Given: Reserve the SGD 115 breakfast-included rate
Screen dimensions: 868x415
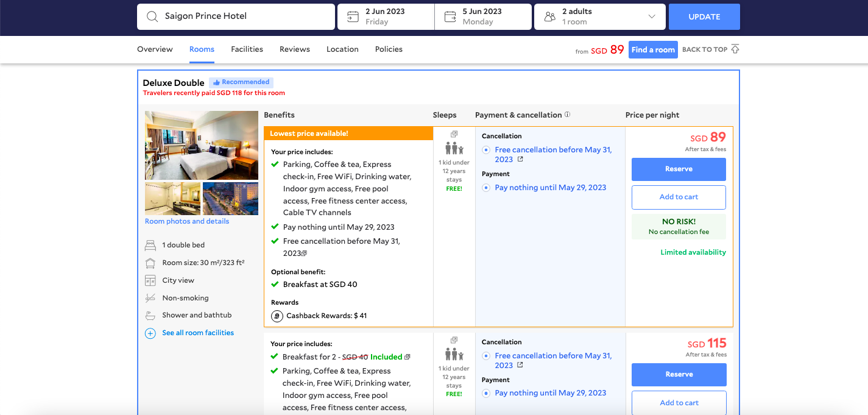Looking at the screenshot, I should tap(679, 374).
